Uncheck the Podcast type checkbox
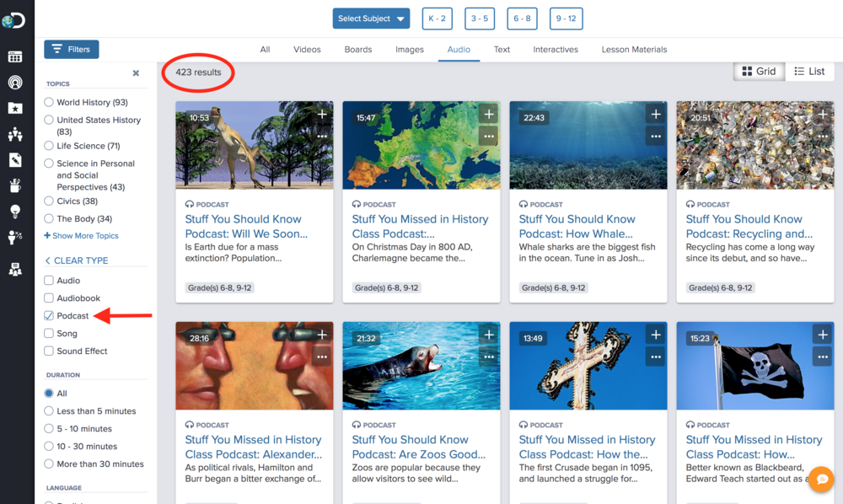Viewport: 843px width, 504px height. pos(49,316)
